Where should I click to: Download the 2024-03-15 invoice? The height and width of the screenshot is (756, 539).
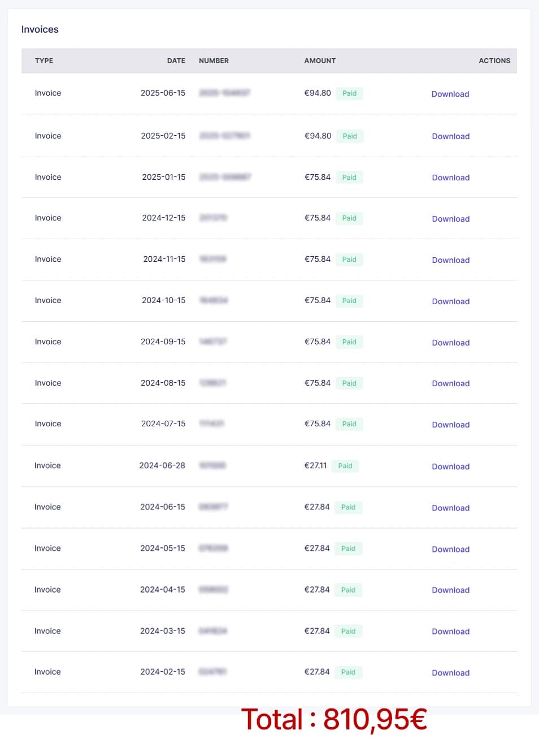(x=450, y=632)
